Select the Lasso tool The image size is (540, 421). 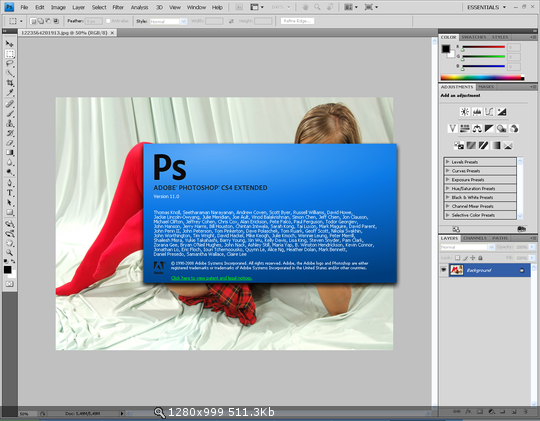coord(10,63)
